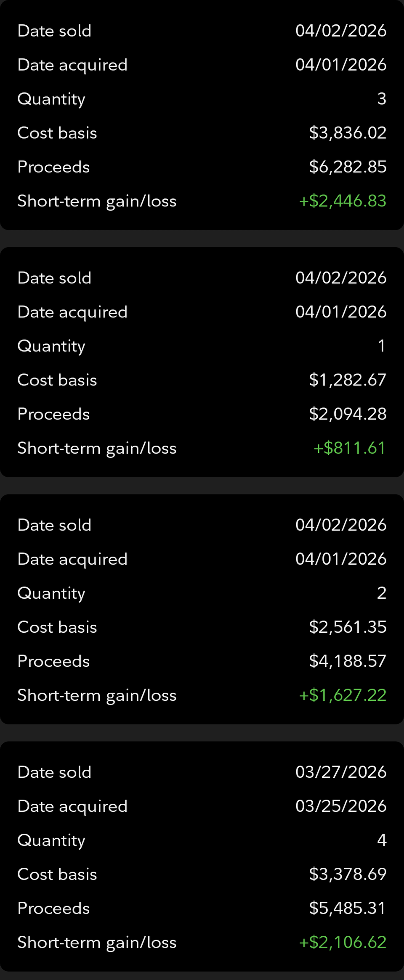Select the $2,561.35 cost basis amount
Screen dimensions: 404x980
tap(348, 627)
